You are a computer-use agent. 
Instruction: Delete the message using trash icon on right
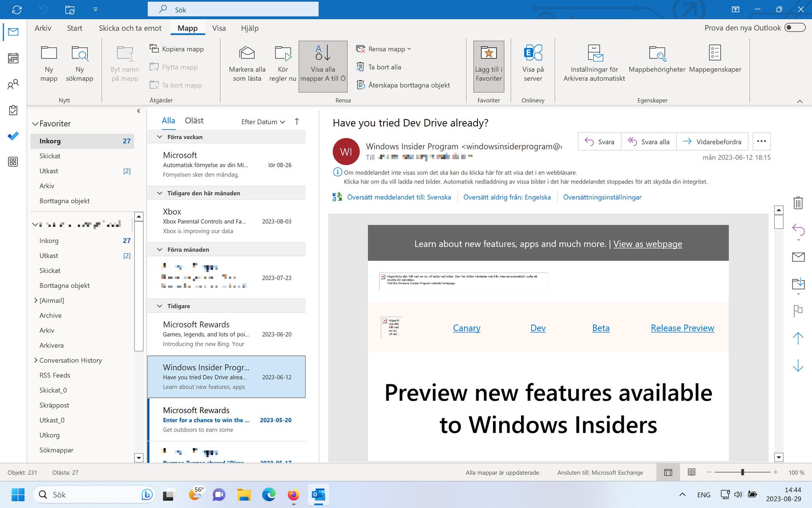tap(798, 203)
